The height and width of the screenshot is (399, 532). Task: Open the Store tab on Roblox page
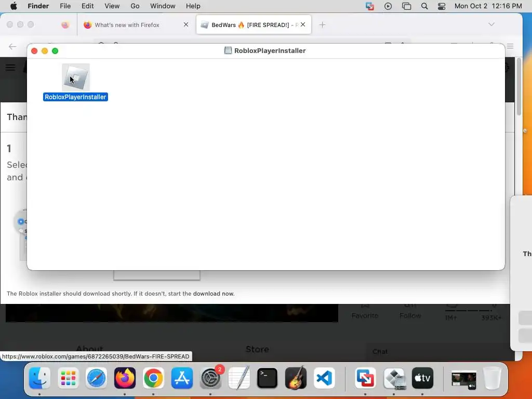[257, 350]
